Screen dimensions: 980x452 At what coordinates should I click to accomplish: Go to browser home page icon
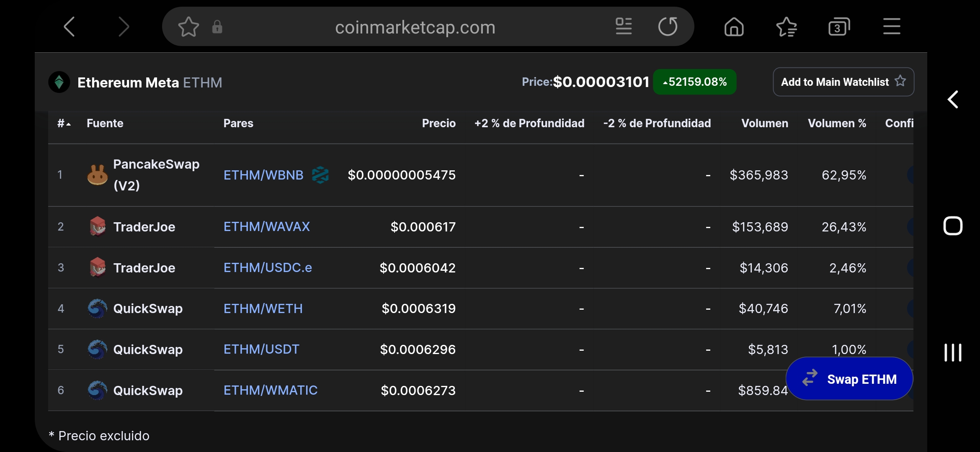click(734, 27)
